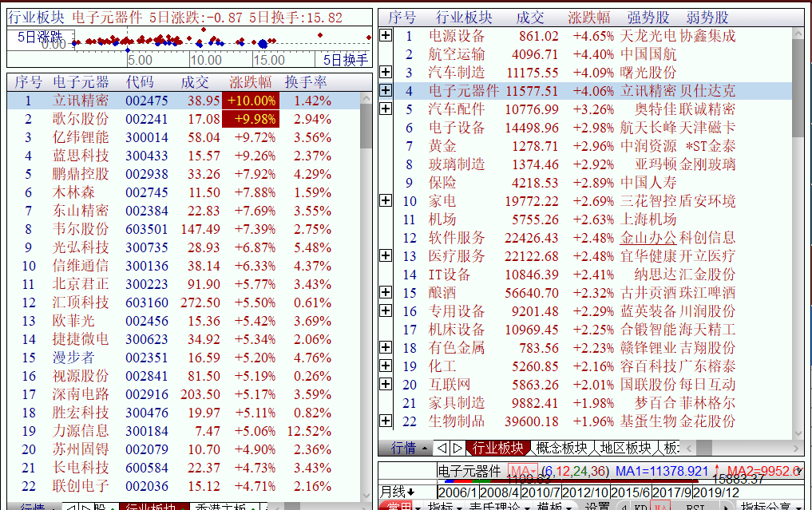Click the 行业板块 column header in the sector list
The width and height of the screenshot is (812, 510).
coord(464,18)
